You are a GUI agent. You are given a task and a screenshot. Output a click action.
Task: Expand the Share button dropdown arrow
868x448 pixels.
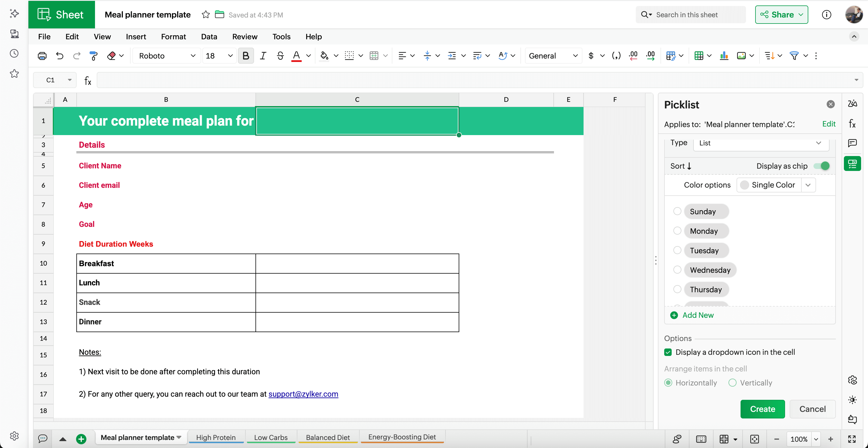click(x=801, y=15)
